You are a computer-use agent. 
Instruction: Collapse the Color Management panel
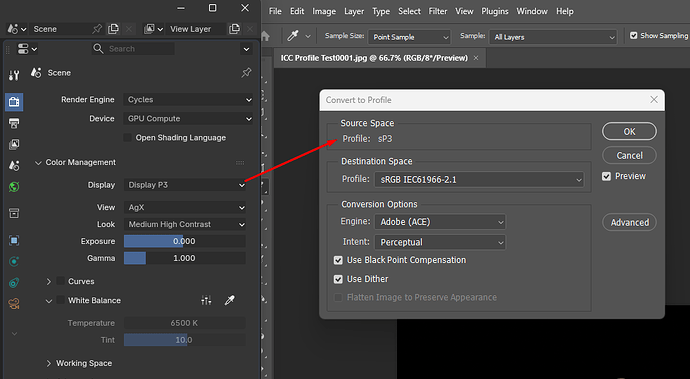pyautogui.click(x=38, y=163)
